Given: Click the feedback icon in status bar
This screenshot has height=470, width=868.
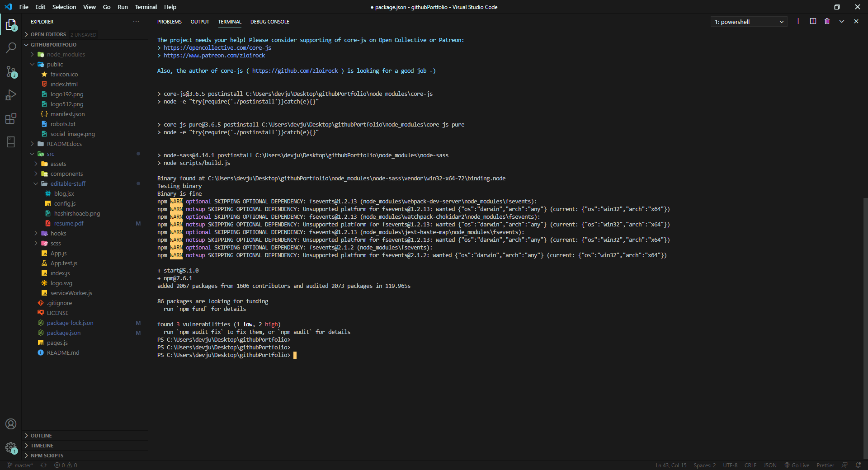Looking at the screenshot, I should coord(844,465).
